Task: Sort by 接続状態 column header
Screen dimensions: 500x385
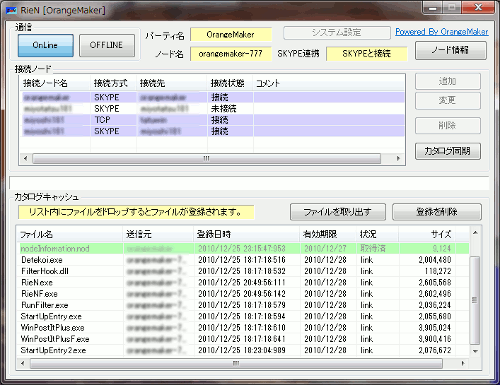Action: 230,83
